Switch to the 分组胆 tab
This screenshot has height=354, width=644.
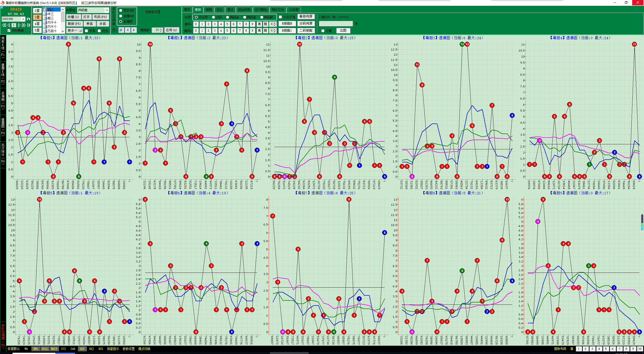point(294,10)
